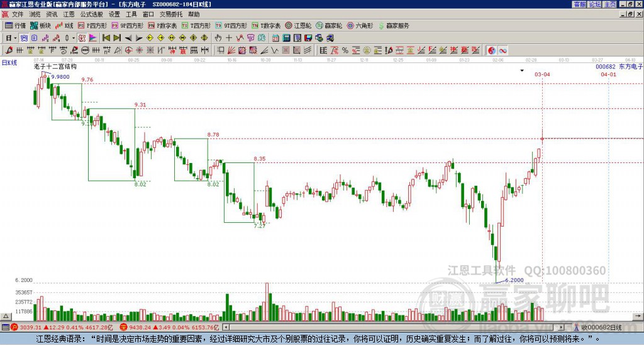The image size is (644, 345).
Task: Open the 9P四方形 tool
Action: point(127,25)
